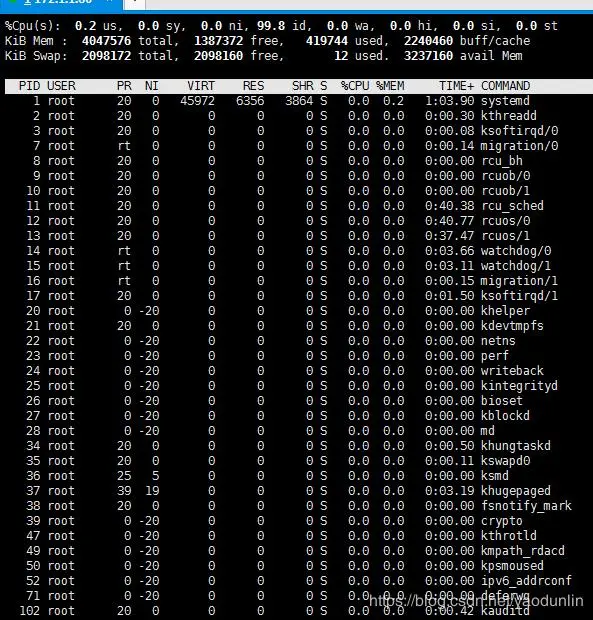Click the ipv6_addrconf command text

coord(526,581)
